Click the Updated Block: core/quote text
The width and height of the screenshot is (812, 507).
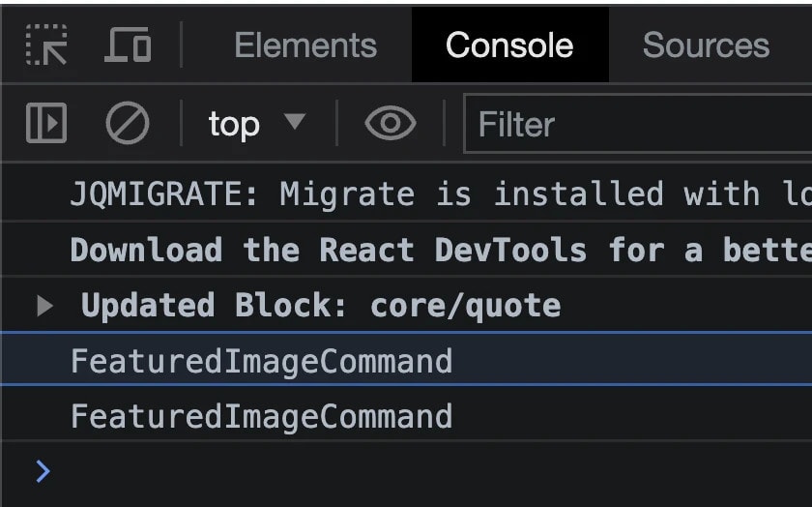coord(321,306)
